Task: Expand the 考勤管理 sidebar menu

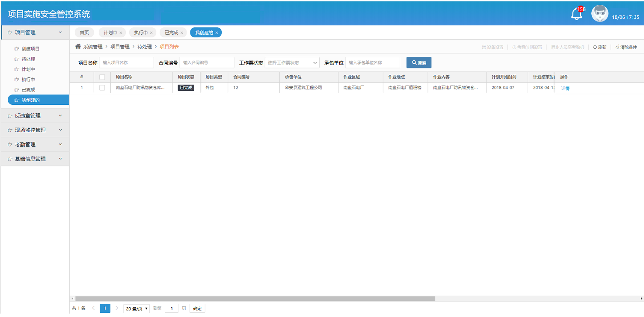Action: tap(35, 145)
